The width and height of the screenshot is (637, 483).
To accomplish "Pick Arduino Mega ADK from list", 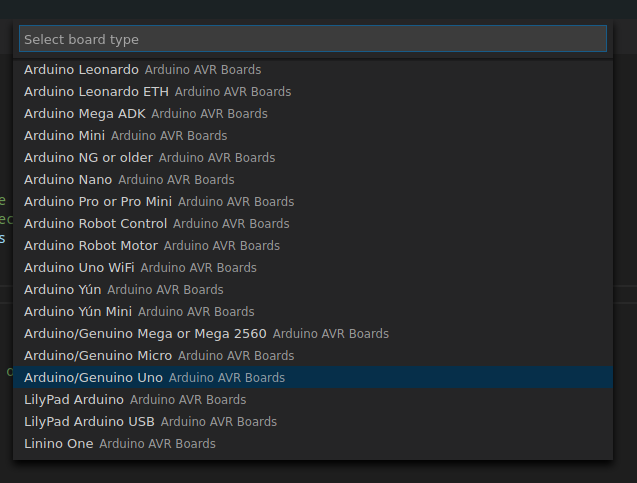I will [313, 113].
